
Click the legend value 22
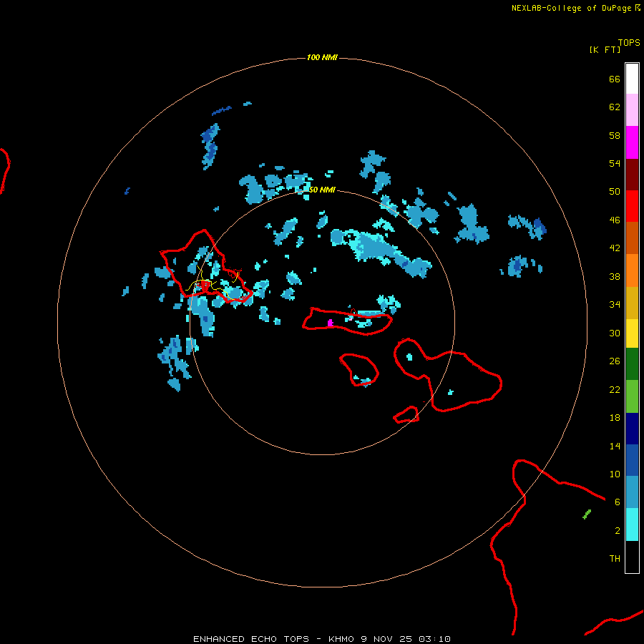pyautogui.click(x=615, y=390)
